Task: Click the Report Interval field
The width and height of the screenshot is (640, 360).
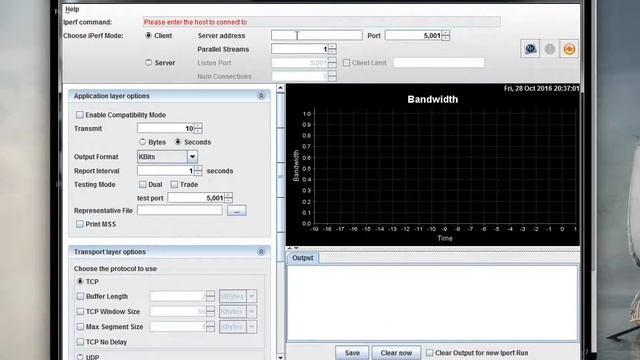Action: point(166,171)
